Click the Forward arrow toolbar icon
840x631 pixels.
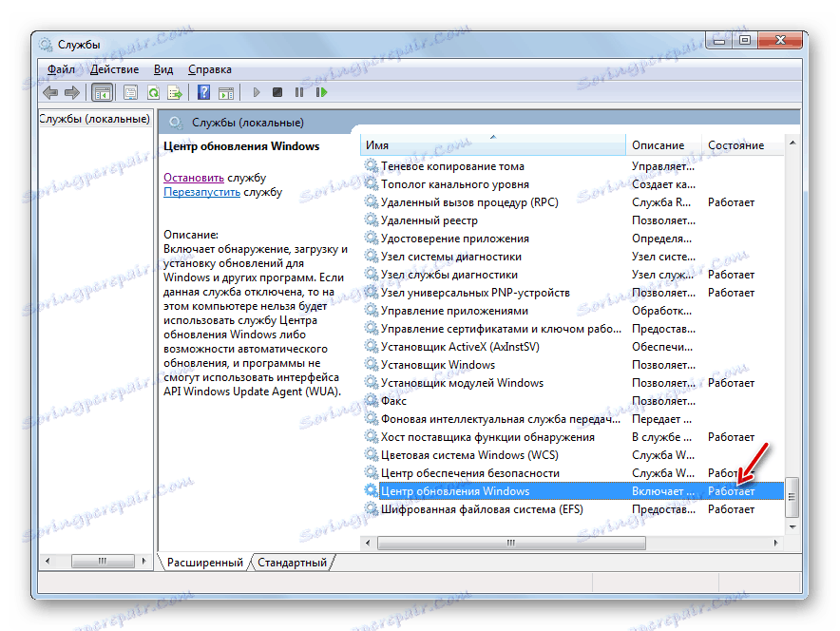[72, 93]
